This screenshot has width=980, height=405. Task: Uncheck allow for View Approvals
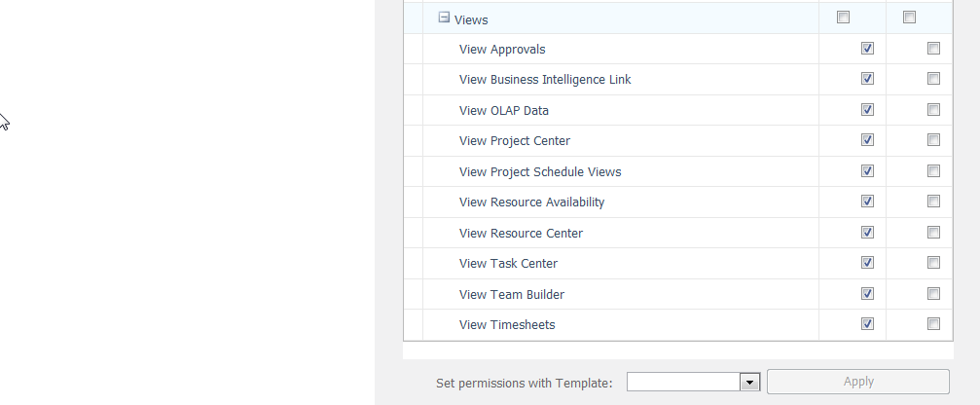pos(867,48)
